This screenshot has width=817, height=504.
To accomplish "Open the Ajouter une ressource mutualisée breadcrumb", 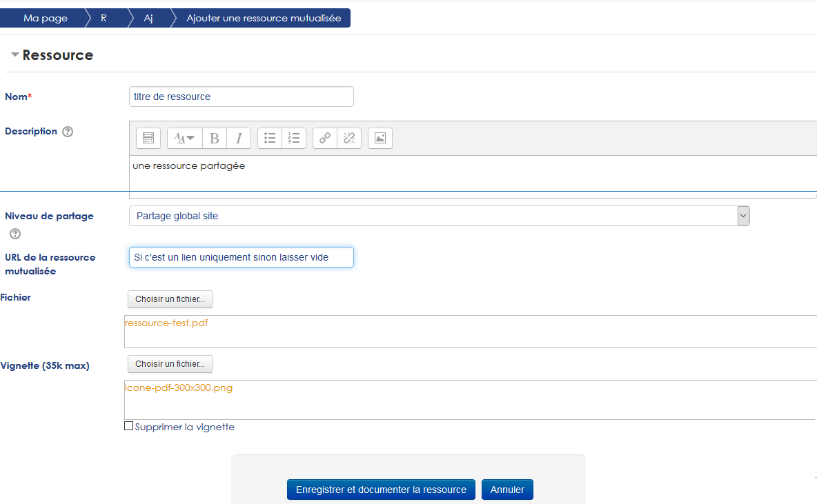I will click(264, 18).
